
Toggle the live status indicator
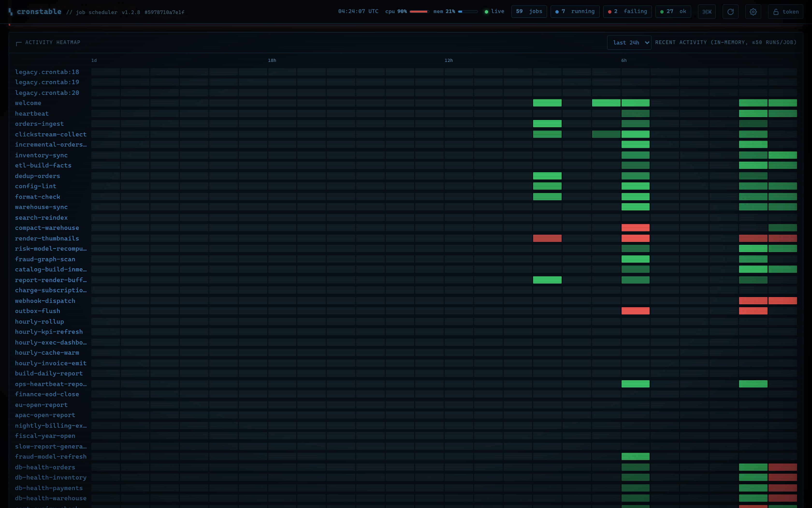494,11
